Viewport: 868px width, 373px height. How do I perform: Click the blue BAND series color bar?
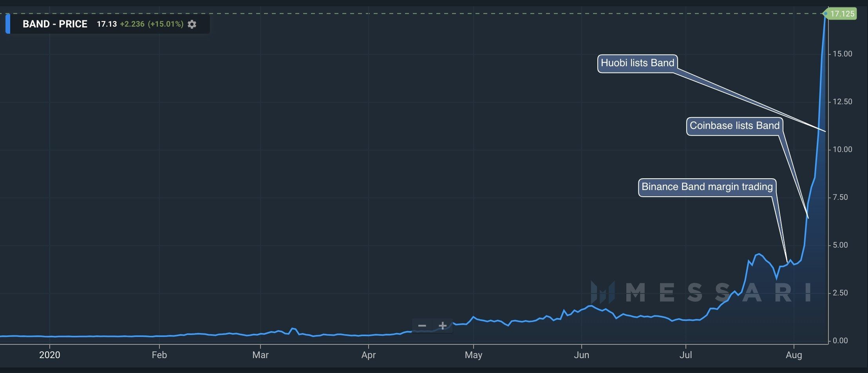[x=8, y=24]
